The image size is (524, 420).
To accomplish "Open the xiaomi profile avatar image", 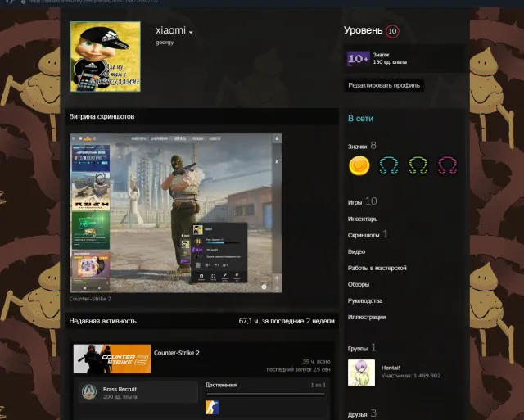I will point(106,56).
